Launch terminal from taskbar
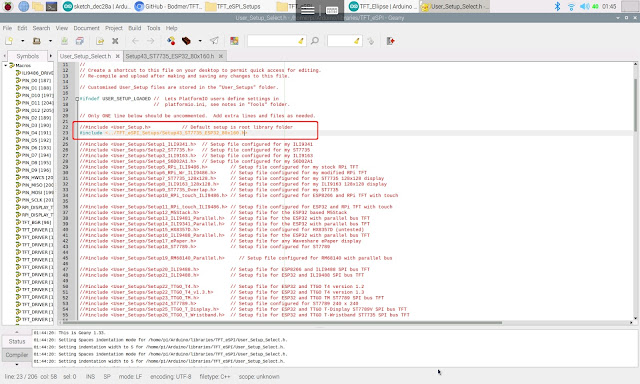Viewport: 640px width, 384px height. point(51,6)
